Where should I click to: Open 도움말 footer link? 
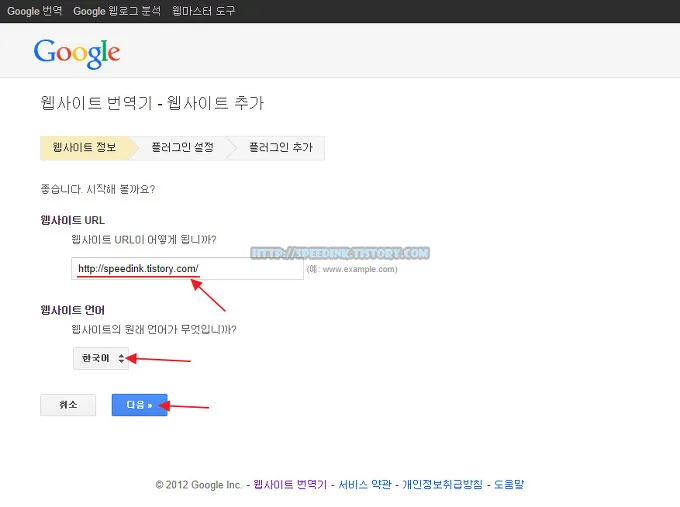pos(509,484)
